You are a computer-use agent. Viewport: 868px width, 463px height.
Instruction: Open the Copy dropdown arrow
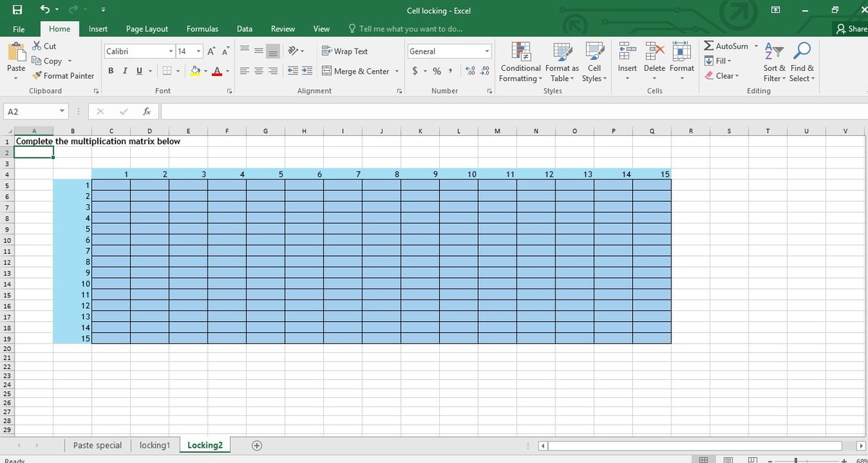tap(69, 61)
